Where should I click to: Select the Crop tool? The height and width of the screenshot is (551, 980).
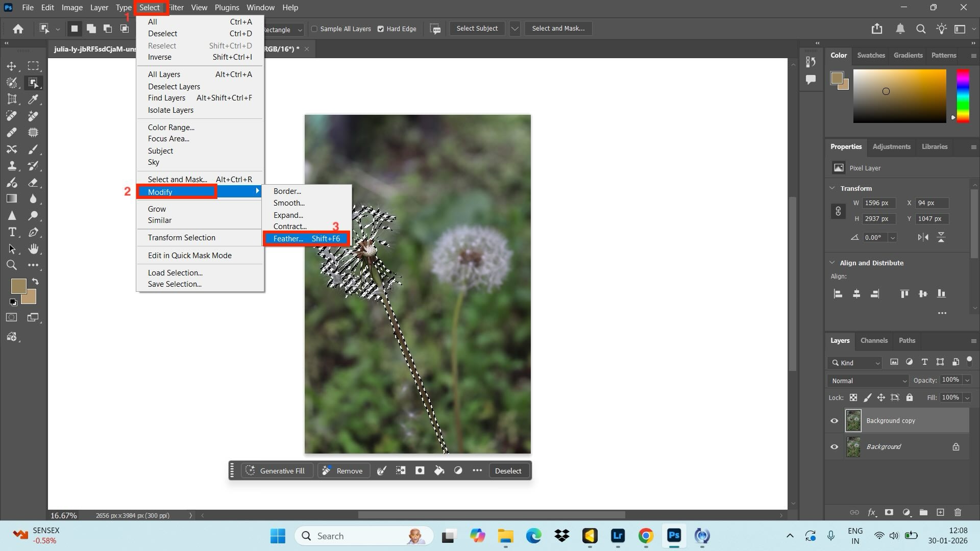click(12, 99)
